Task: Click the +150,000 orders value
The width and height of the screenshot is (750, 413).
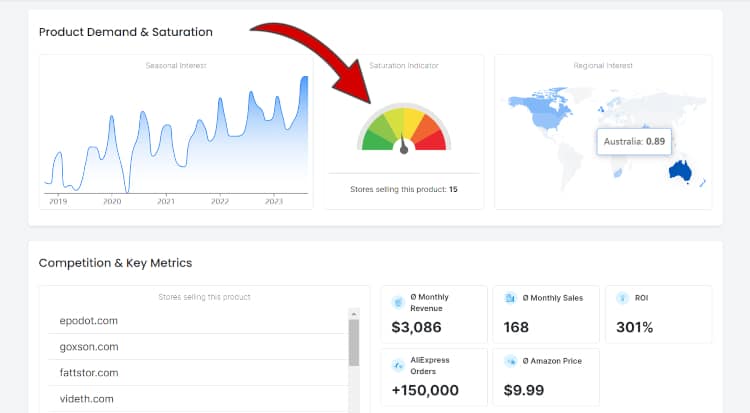Action: pyautogui.click(x=425, y=391)
